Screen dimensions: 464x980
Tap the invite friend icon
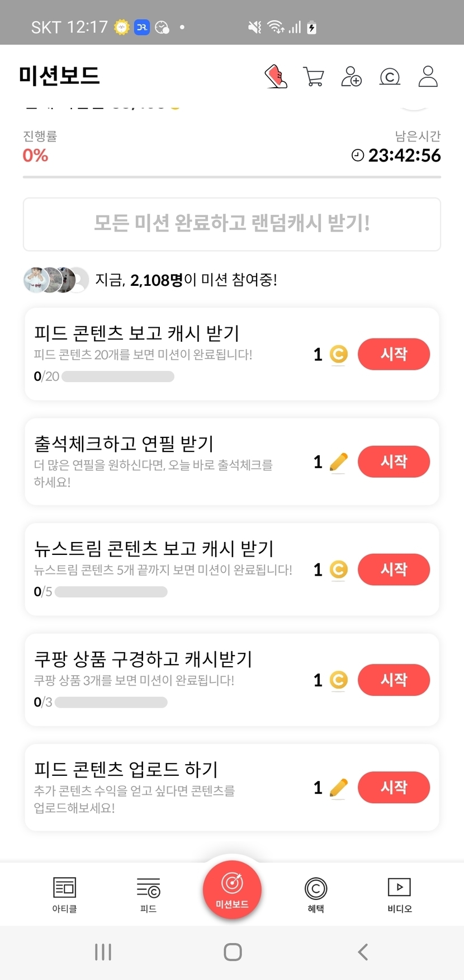352,76
